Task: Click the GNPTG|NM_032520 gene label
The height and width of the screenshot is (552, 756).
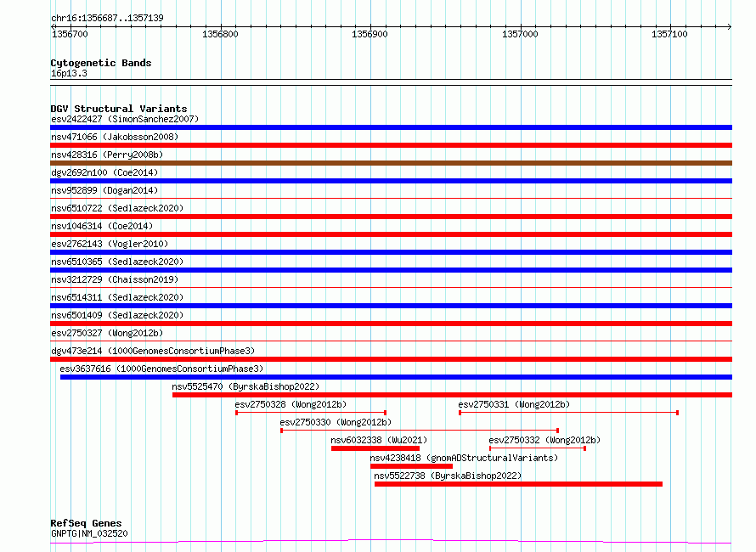Action: click(89, 534)
